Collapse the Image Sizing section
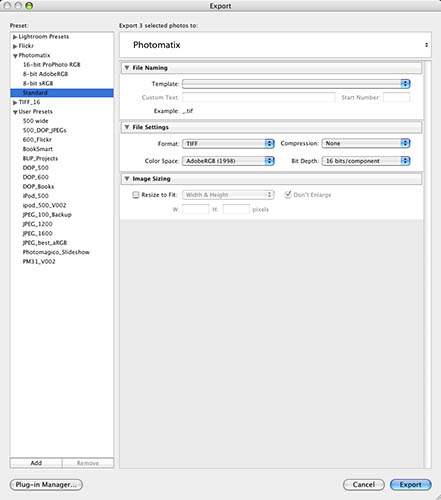The width and height of the screenshot is (441, 500). [x=127, y=179]
